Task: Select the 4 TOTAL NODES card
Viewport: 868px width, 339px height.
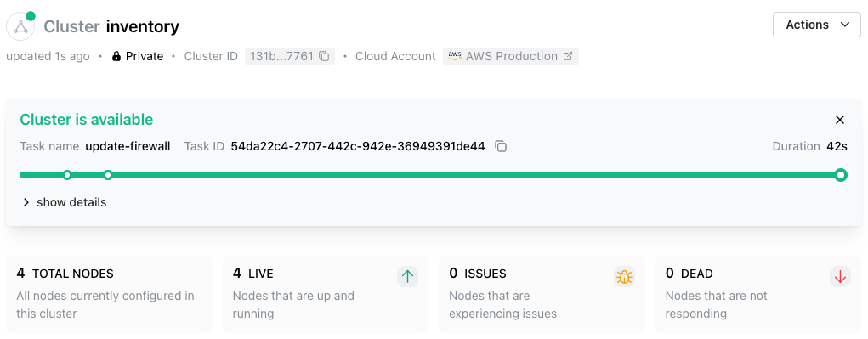Action: [109, 294]
